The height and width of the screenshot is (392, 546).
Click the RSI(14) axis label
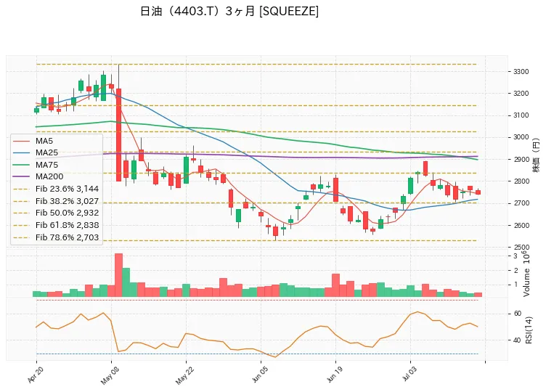pyautogui.click(x=529, y=330)
